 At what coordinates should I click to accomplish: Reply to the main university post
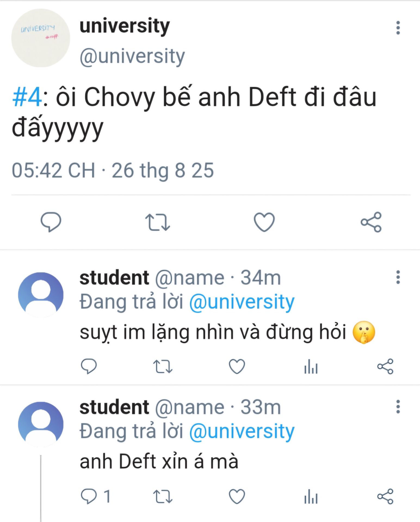click(x=51, y=222)
